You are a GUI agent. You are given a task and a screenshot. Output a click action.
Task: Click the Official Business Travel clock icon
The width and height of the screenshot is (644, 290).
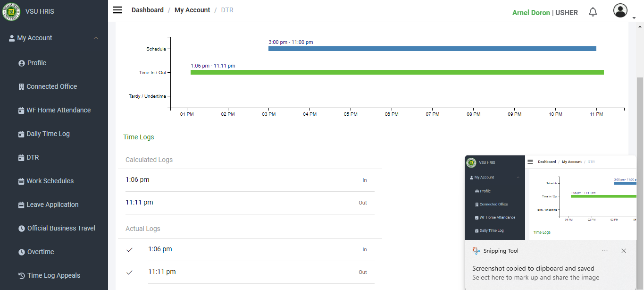tap(22, 229)
